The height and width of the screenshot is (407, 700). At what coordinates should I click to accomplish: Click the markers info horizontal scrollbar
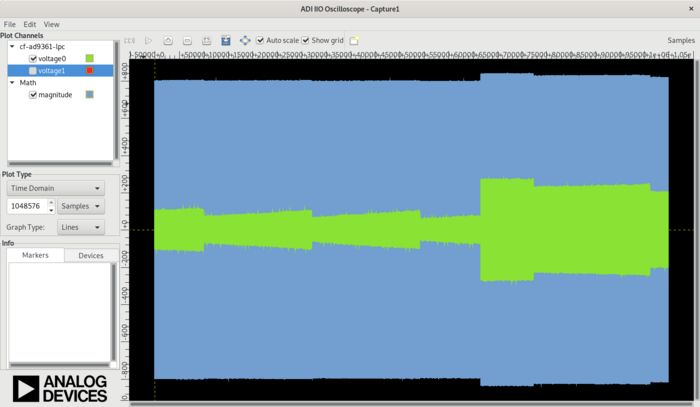pyautogui.click(x=59, y=365)
